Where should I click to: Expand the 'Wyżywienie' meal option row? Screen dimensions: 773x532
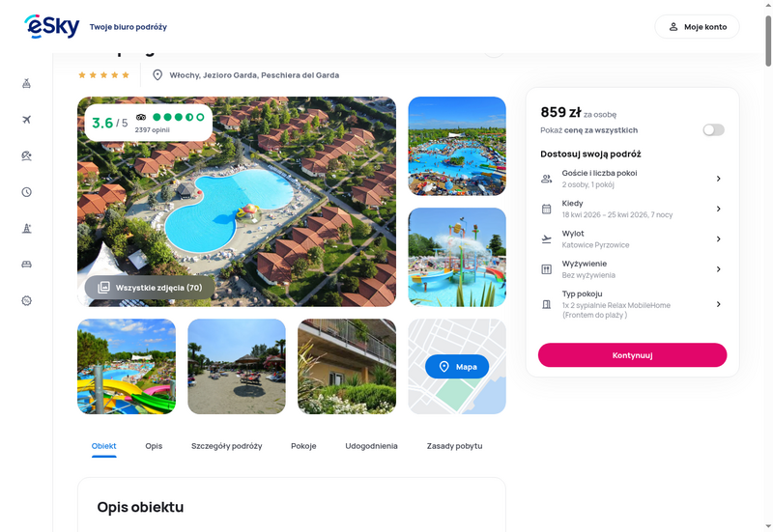[x=632, y=269]
